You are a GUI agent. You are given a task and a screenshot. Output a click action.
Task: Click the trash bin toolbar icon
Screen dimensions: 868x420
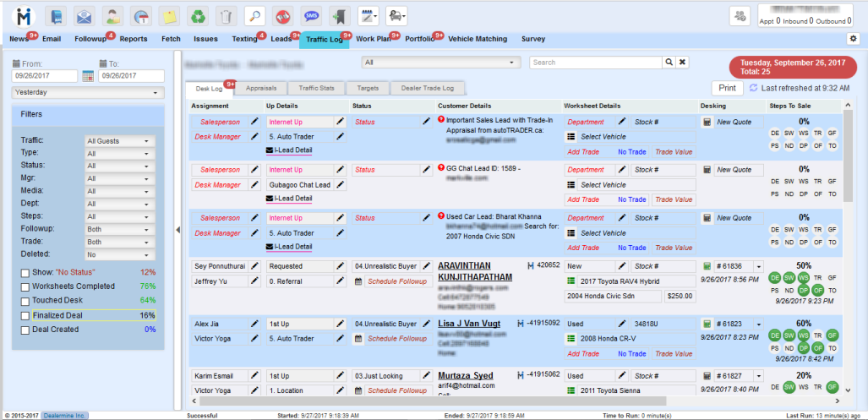[x=225, y=15]
